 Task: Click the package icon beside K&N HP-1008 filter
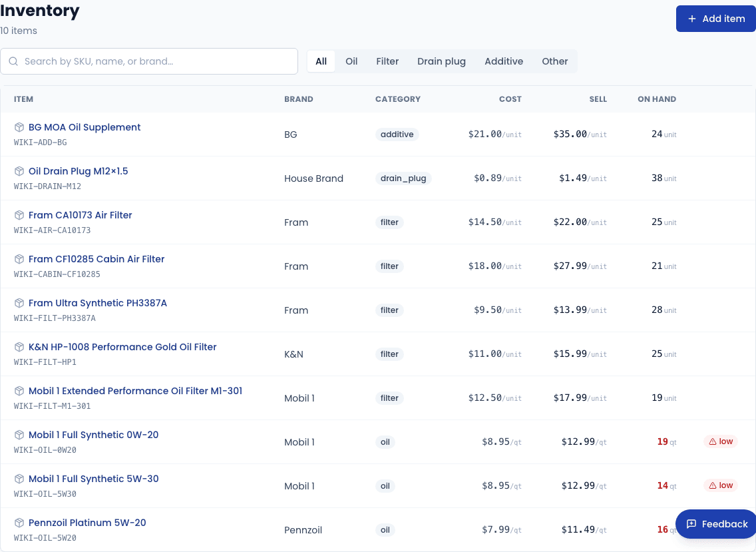19,347
